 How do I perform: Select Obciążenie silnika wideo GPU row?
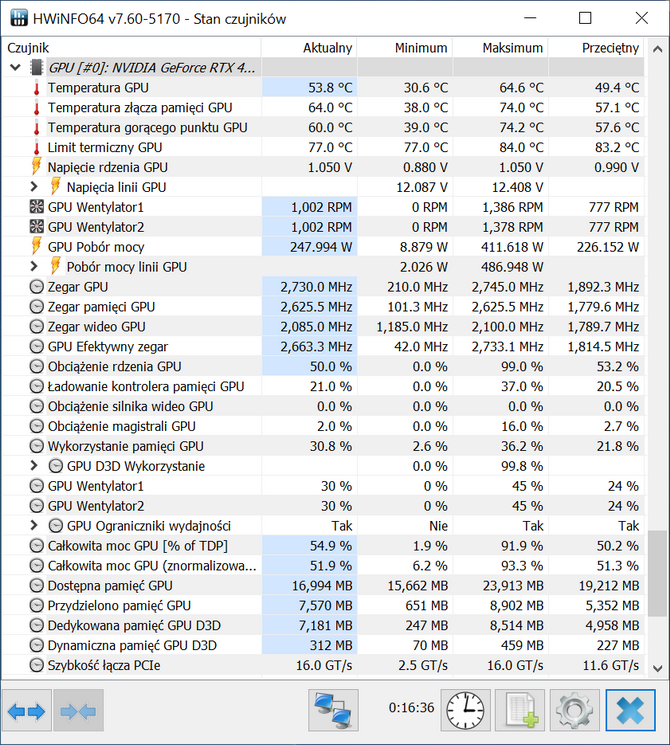click(323, 407)
